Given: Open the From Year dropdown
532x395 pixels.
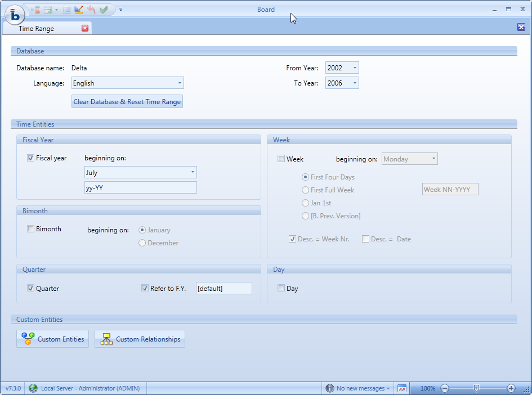Looking at the screenshot, I should [355, 68].
